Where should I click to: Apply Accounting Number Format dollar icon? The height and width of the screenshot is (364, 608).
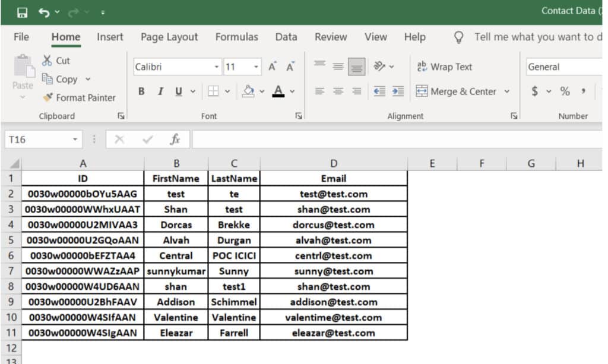pyautogui.click(x=534, y=91)
